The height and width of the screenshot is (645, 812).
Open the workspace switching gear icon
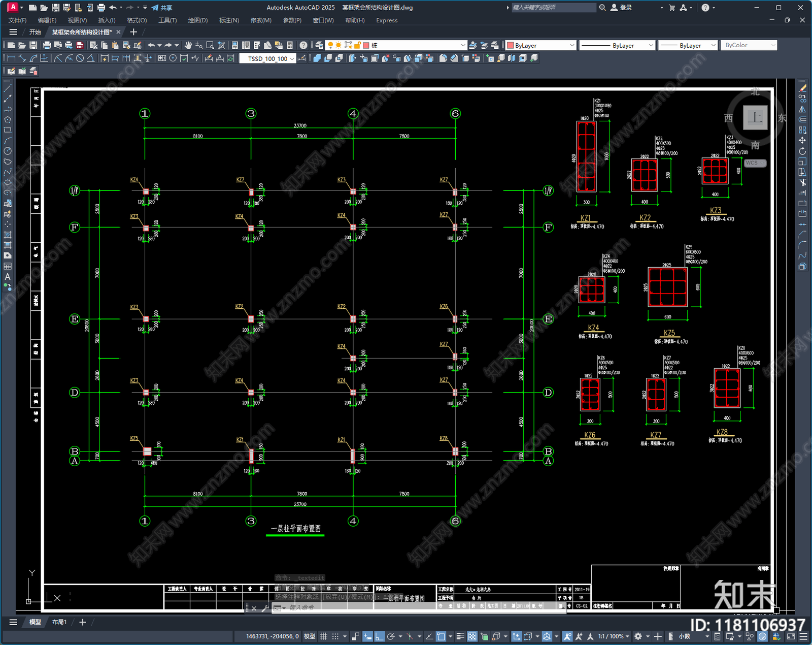click(x=638, y=636)
